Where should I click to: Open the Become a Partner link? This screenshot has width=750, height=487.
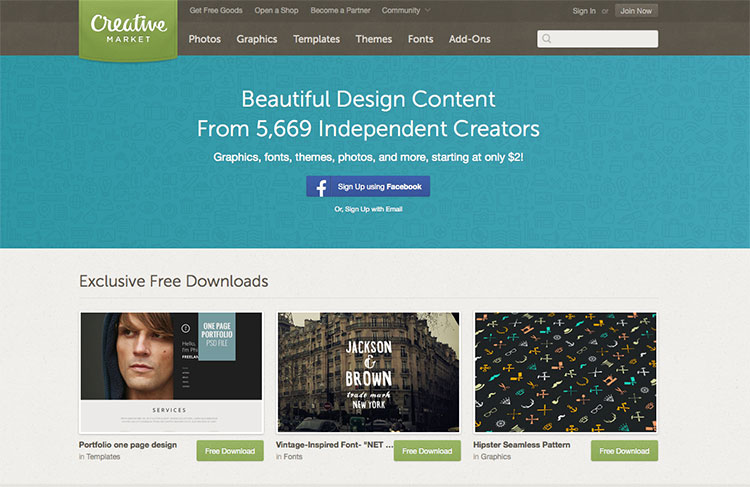tap(340, 11)
